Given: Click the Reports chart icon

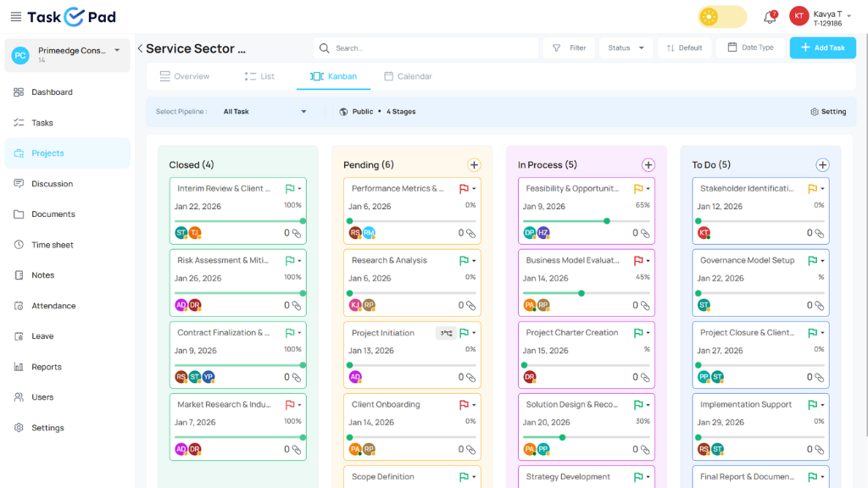Looking at the screenshot, I should click(x=19, y=366).
